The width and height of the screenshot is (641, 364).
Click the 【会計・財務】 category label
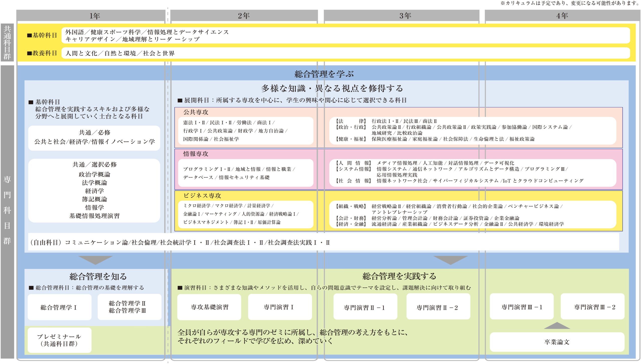click(351, 218)
